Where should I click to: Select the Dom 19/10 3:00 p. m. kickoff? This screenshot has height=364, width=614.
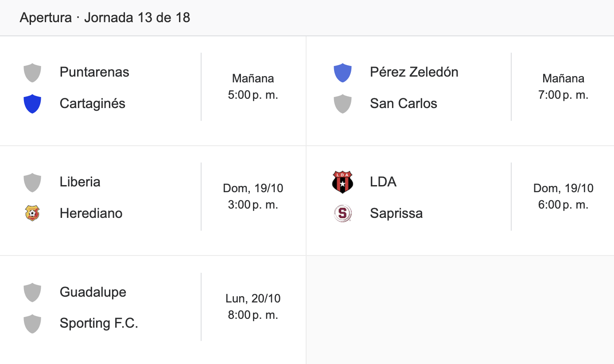[x=253, y=197]
